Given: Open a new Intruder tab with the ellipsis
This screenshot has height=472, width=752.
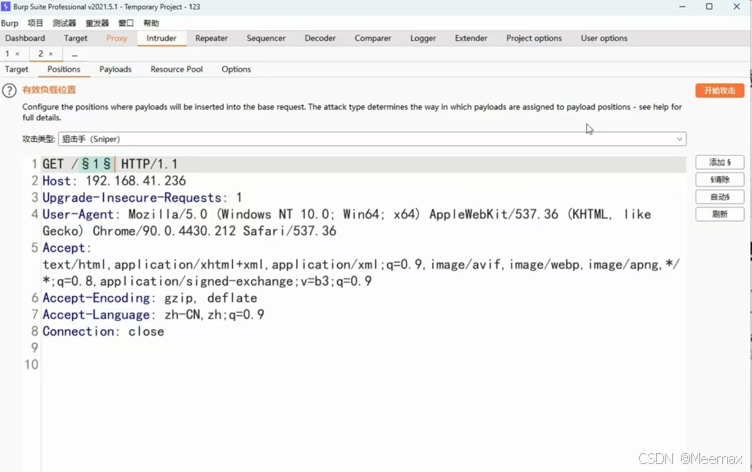Looking at the screenshot, I should coord(74,54).
